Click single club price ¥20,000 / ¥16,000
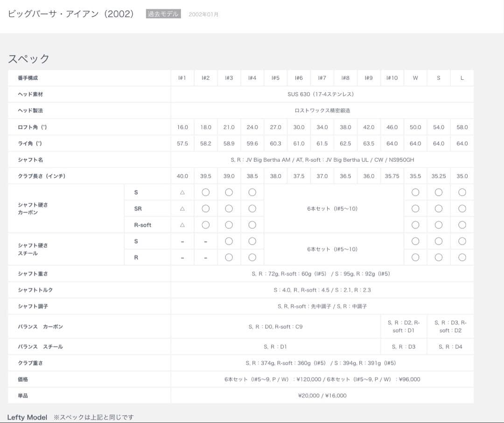 tap(322, 395)
